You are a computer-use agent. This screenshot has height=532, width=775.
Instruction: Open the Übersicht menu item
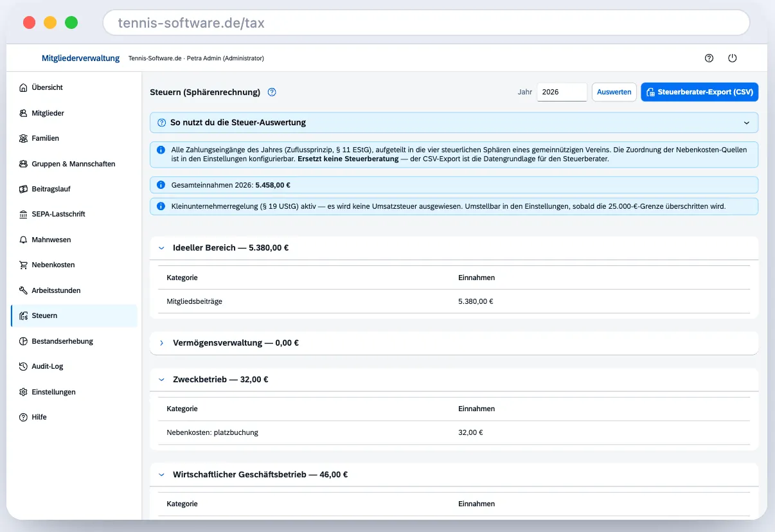coord(74,87)
